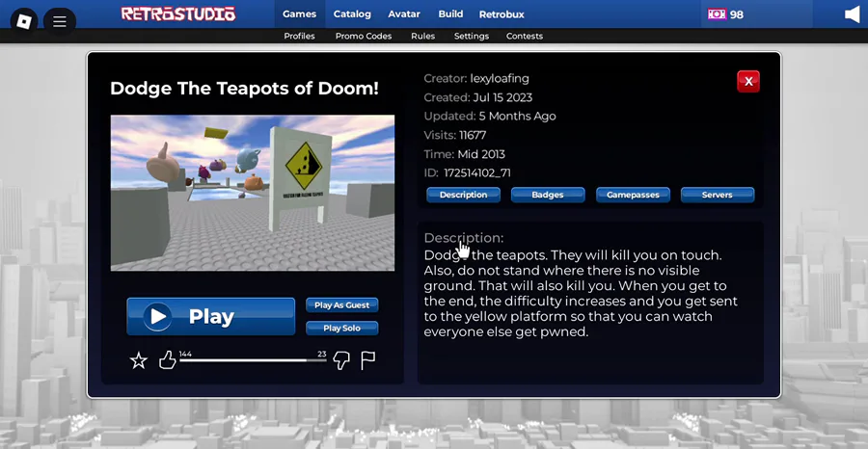Show the Badges section
The height and width of the screenshot is (449, 868).
(x=548, y=195)
